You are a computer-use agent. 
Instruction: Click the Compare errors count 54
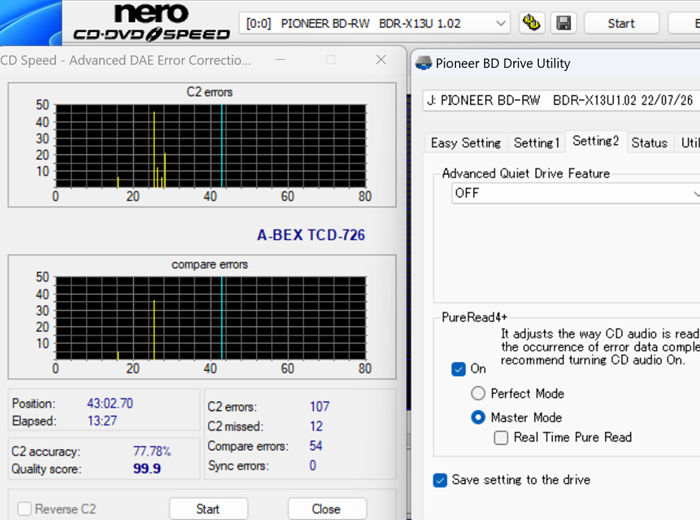coord(316,446)
